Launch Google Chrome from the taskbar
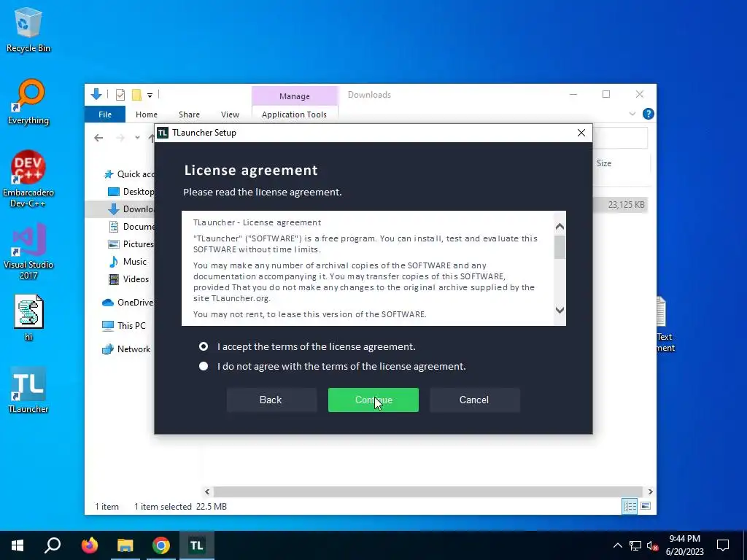The width and height of the screenshot is (747, 560). pyautogui.click(x=161, y=545)
